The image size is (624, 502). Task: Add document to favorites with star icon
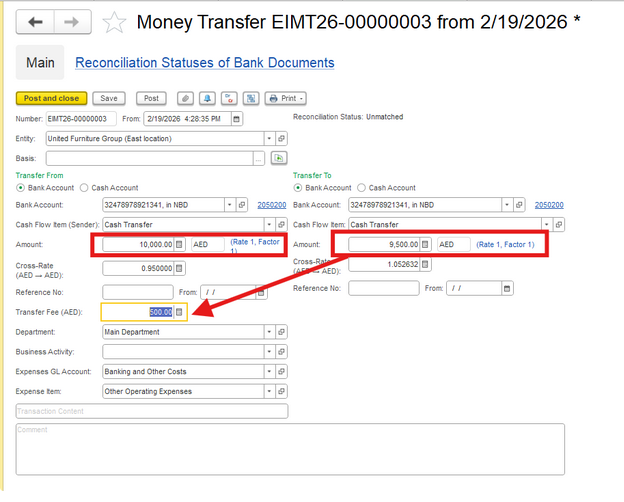(115, 22)
